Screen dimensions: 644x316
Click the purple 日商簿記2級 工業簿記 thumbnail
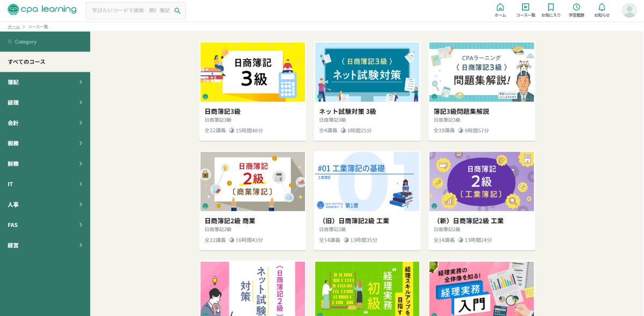pyautogui.click(x=481, y=182)
